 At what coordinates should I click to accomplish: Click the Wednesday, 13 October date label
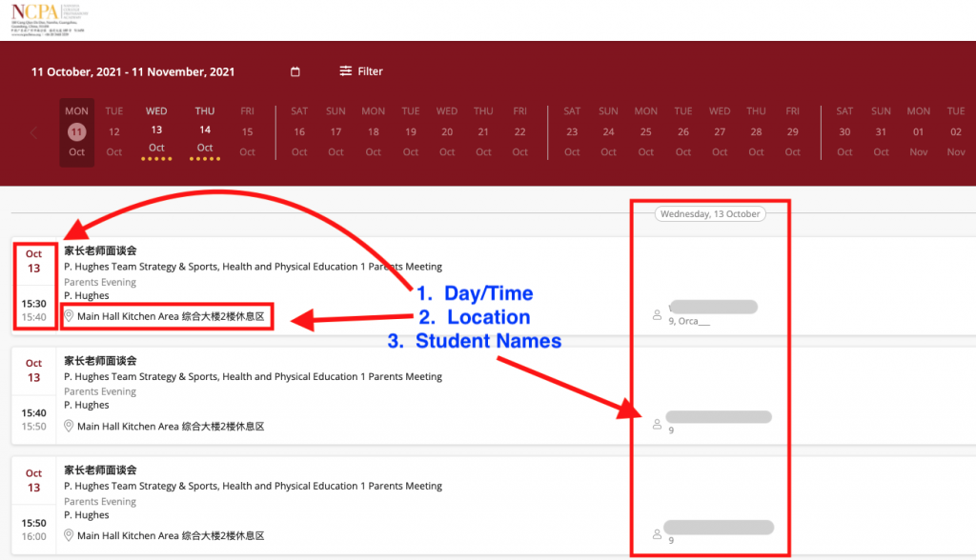[x=710, y=214]
